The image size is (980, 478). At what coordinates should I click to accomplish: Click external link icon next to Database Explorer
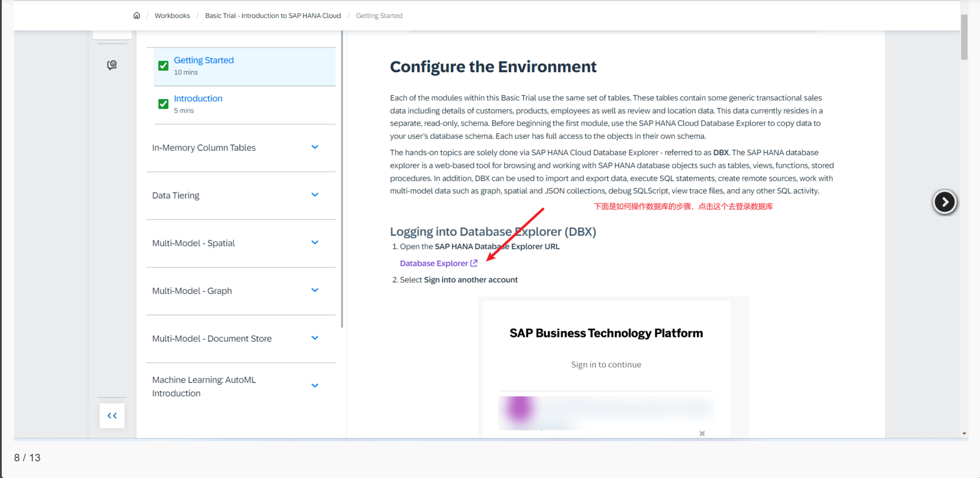point(474,263)
